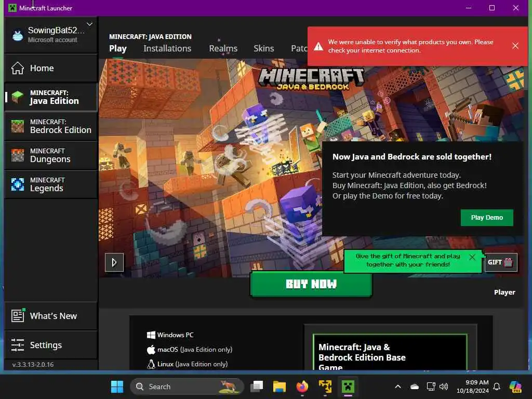Image resolution: width=532 pixels, height=399 pixels.
Task: Open Copilot preview icon in taskbar
Action: (515, 387)
